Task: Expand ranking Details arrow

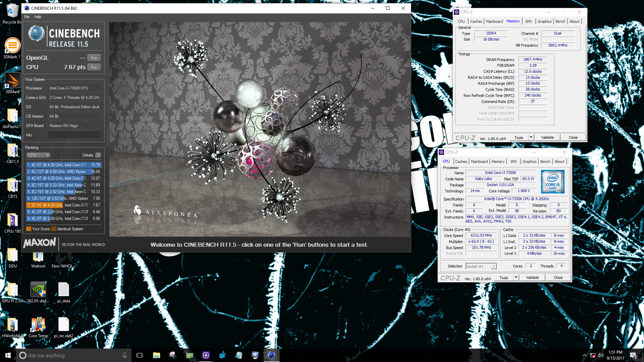Action: pos(98,155)
